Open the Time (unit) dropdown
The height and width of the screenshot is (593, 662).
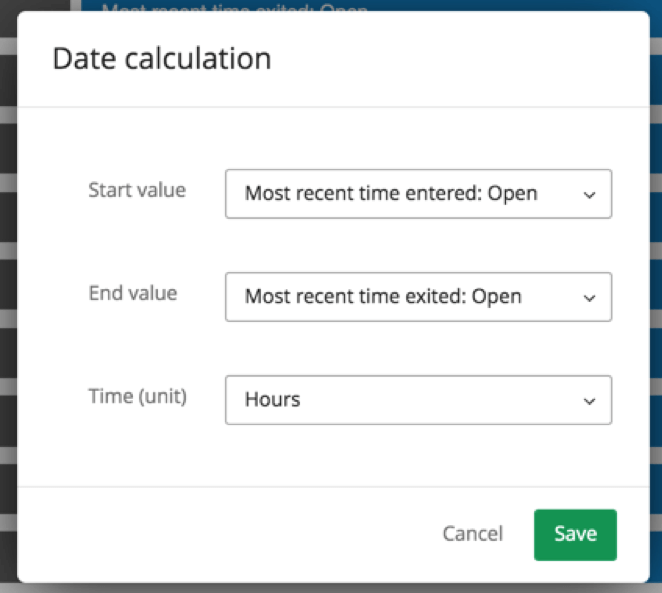(x=418, y=400)
